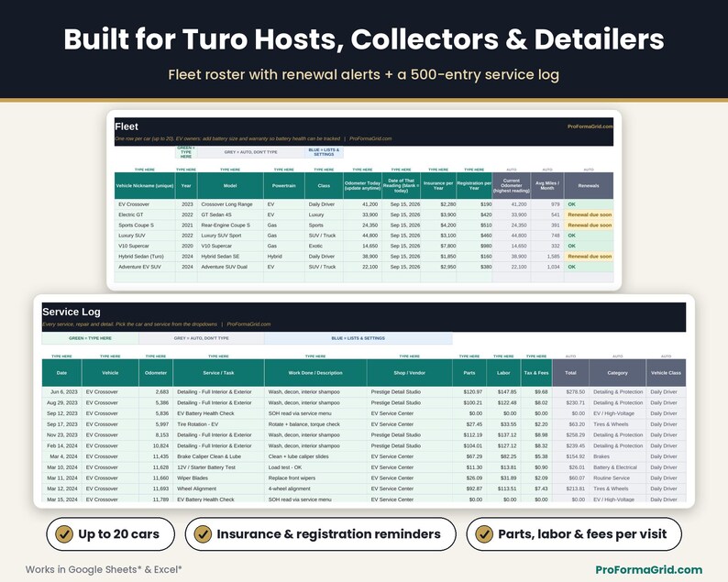Click the Replace front wipers description cell
728x582 pixels.
pos(315,478)
